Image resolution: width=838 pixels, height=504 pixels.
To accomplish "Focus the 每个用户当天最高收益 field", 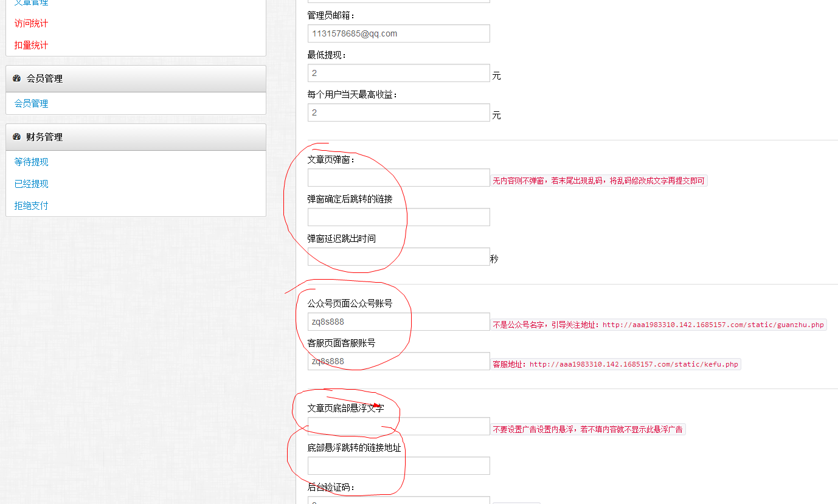I will [398, 112].
